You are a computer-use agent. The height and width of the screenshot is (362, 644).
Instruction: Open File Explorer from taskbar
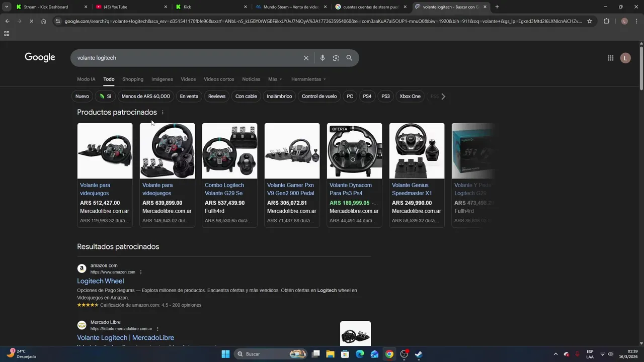coord(330,354)
